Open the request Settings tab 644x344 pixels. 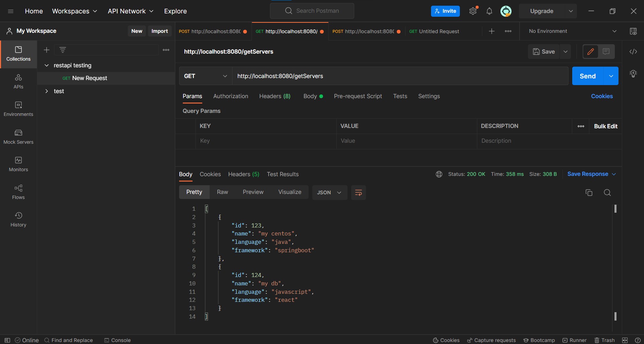tap(429, 96)
